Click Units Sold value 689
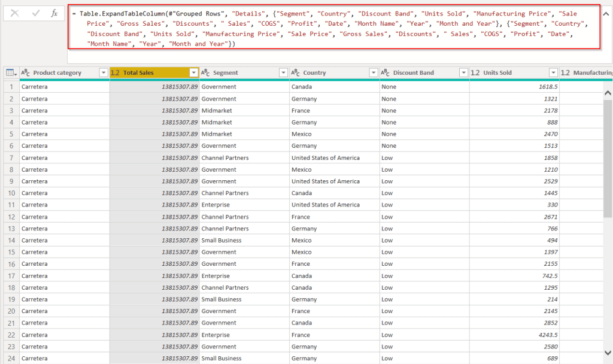Screen dimensions: 613x364 (x=514, y=358)
